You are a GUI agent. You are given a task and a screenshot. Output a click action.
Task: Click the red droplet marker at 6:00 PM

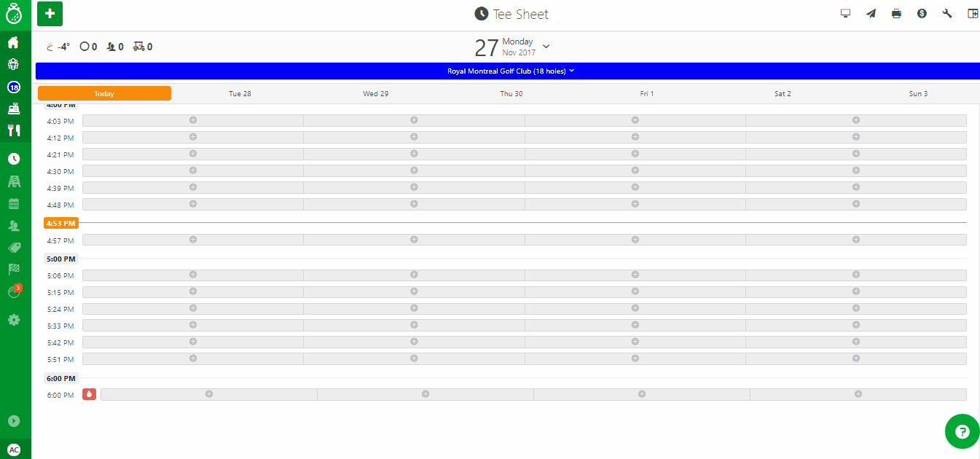89,394
